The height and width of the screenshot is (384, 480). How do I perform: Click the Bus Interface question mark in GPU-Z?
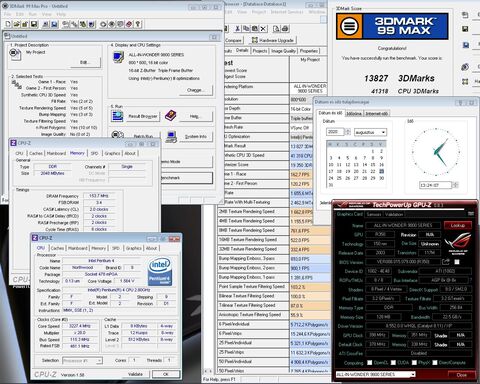click(x=471, y=280)
